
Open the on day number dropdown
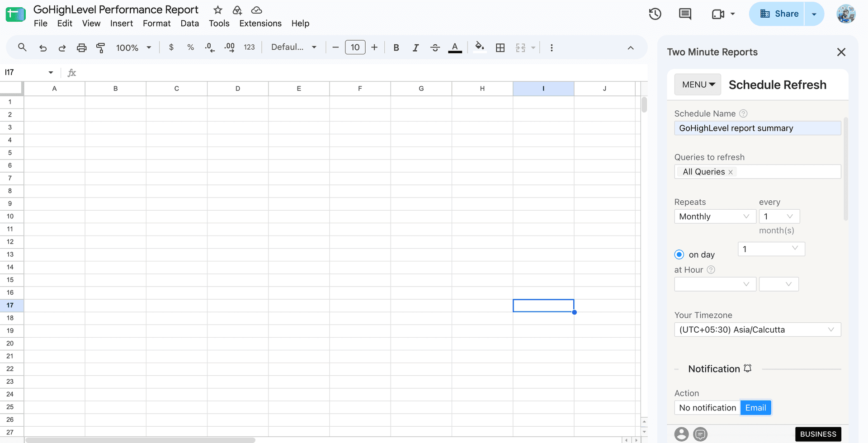771,249
